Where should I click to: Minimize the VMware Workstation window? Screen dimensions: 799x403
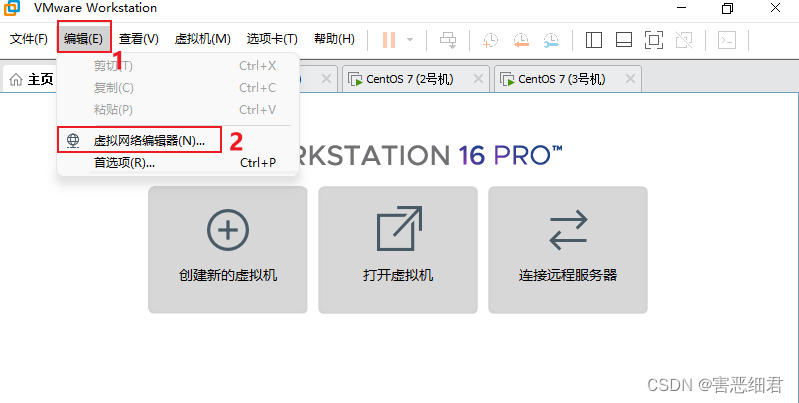[681, 8]
